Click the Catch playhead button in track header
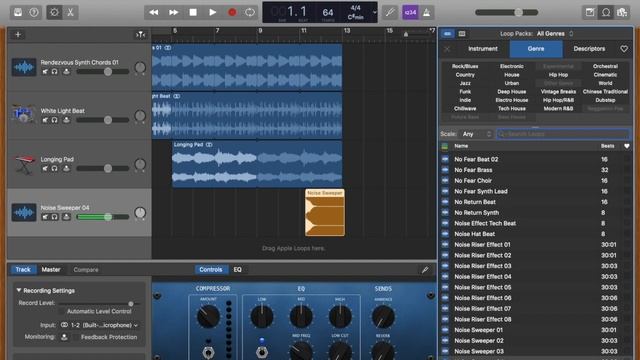 point(140,35)
